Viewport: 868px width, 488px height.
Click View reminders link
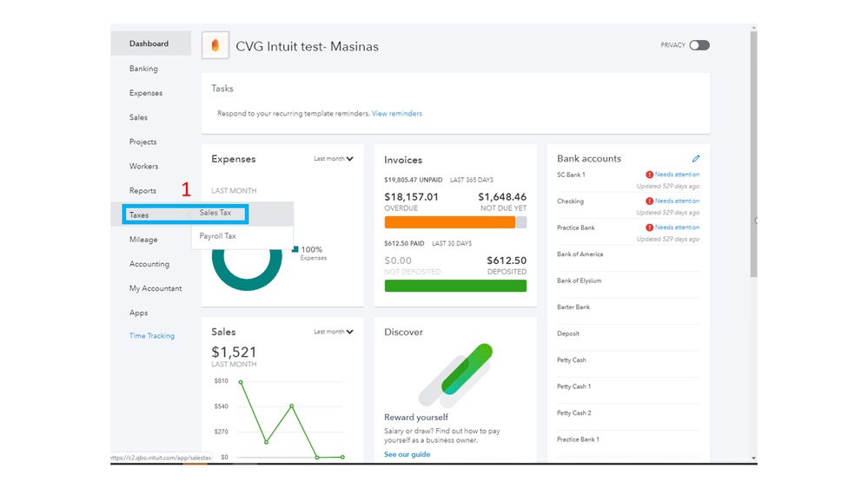[x=397, y=114]
